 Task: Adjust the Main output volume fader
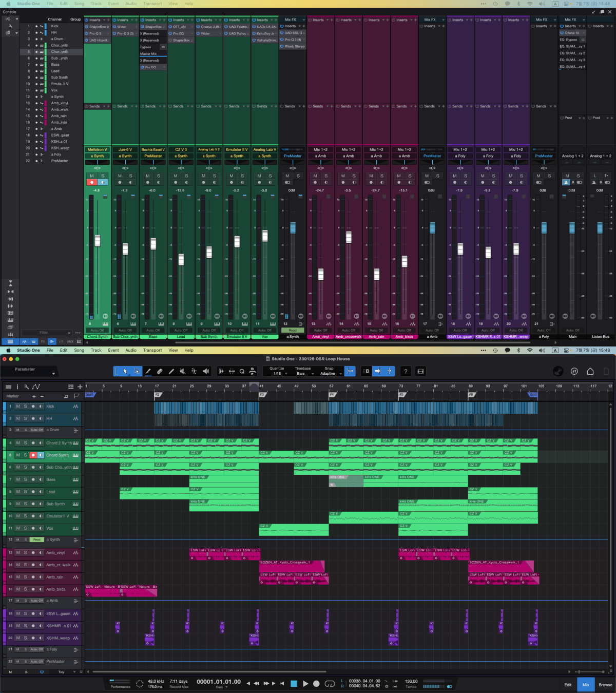[572, 228]
